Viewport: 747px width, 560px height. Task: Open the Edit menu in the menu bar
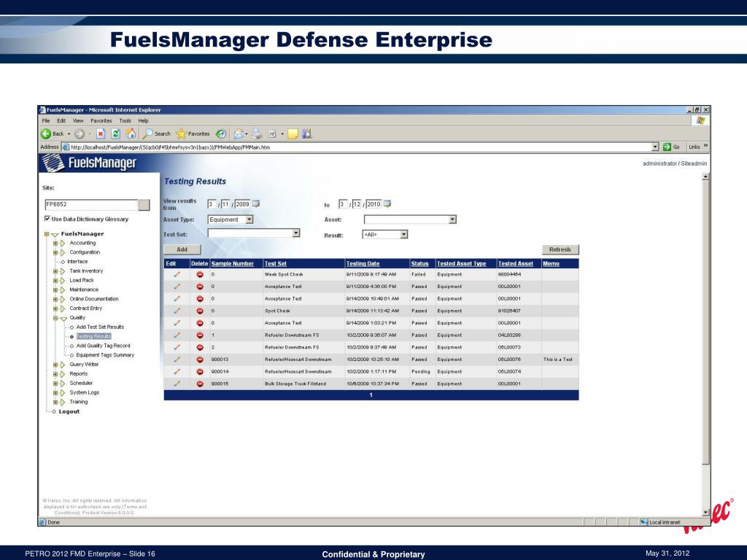pyautogui.click(x=61, y=121)
